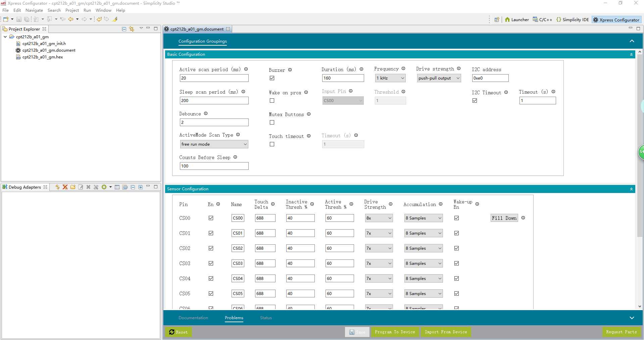Click Program To Device button
The image size is (644, 340).
395,332
